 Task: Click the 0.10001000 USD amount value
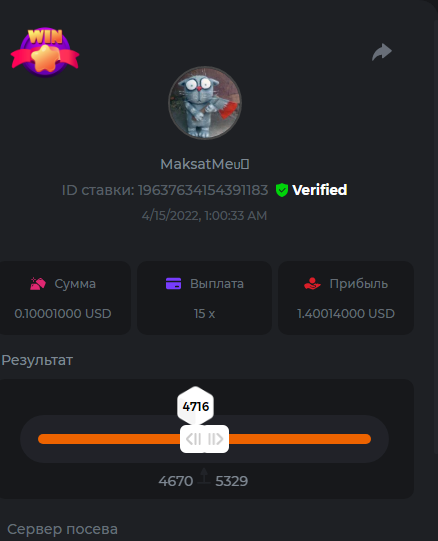click(x=63, y=314)
